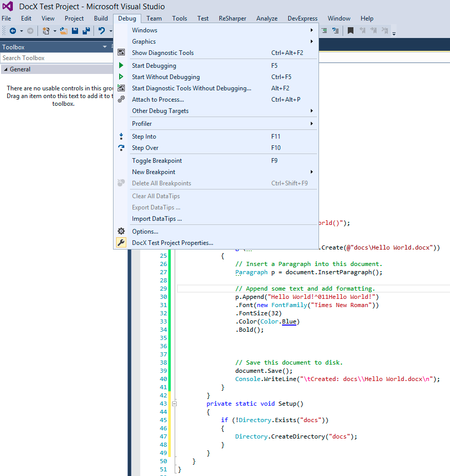
Task: Open the toolbar overflow options arrow
Action: tap(393, 32)
